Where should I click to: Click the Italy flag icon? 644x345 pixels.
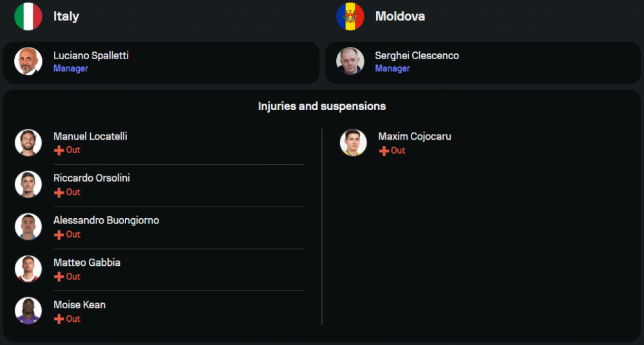point(28,16)
